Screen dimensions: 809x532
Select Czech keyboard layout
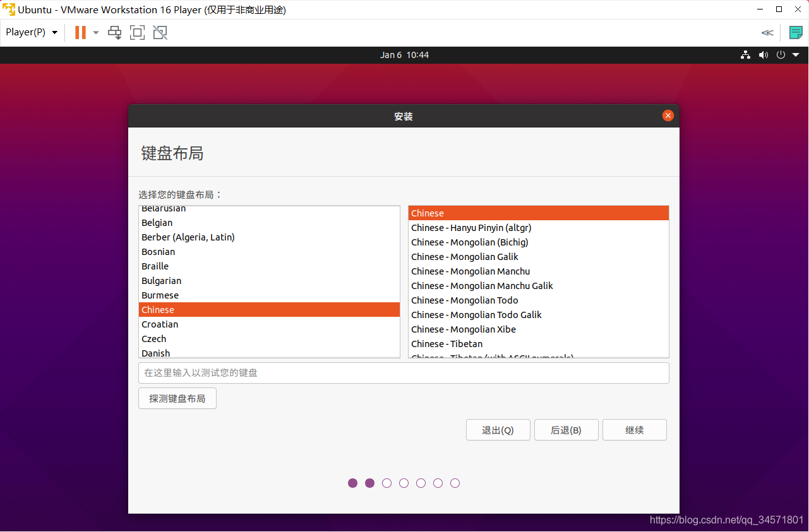269,339
